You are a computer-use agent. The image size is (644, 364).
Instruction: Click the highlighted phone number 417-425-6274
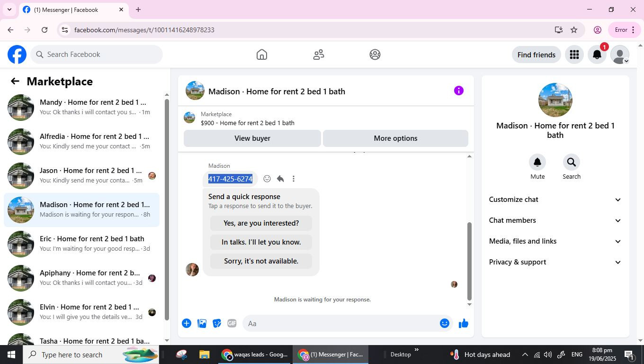point(231,179)
